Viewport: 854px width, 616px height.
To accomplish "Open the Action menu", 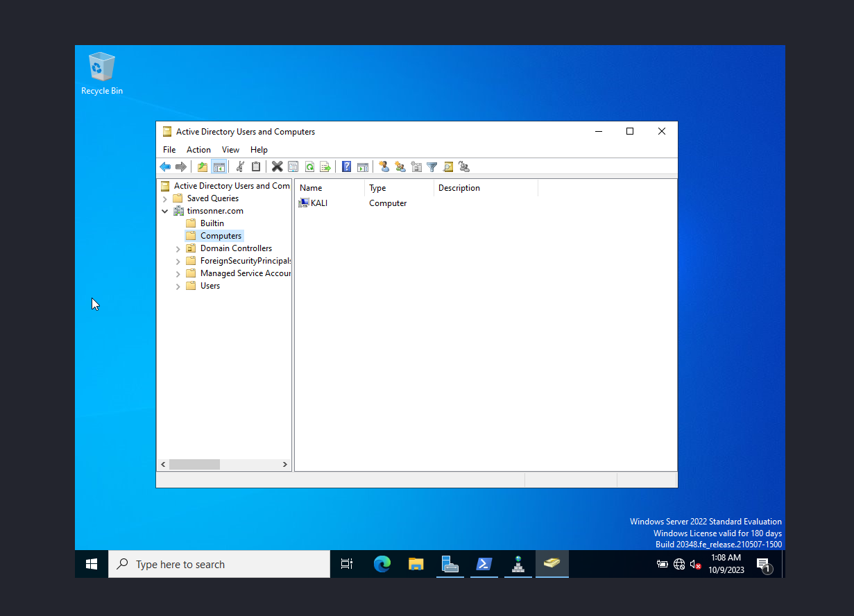I will tap(198, 150).
